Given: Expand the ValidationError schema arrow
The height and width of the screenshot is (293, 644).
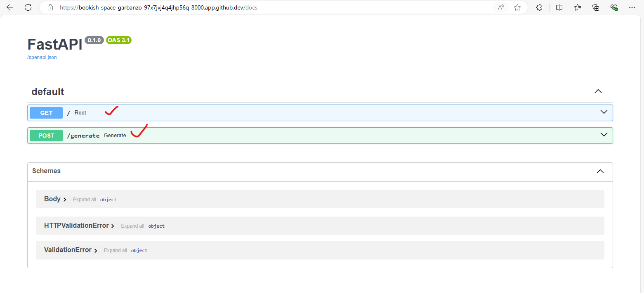Looking at the screenshot, I should [x=96, y=250].
